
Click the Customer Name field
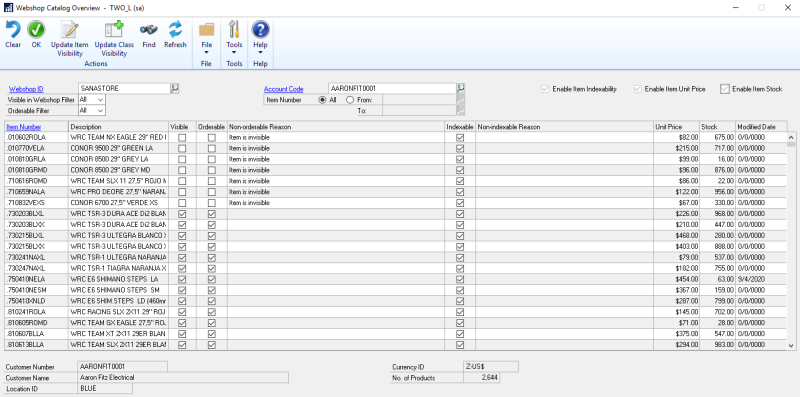coord(183,378)
